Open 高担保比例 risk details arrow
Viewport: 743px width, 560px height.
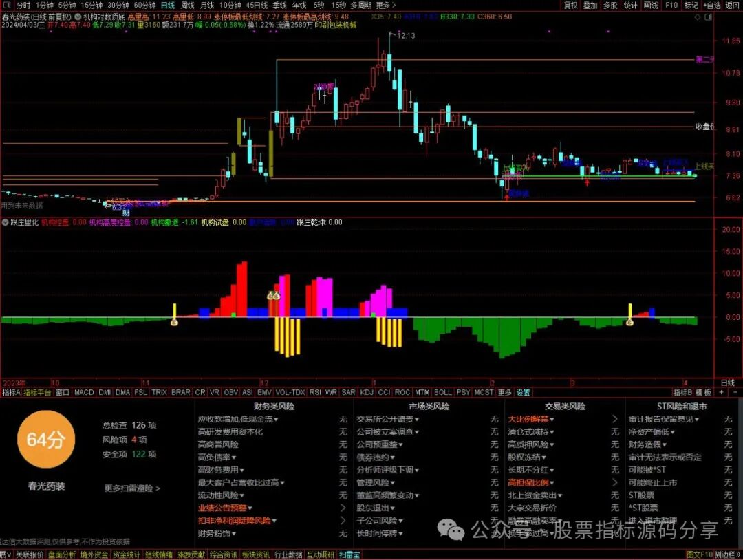pos(614,482)
